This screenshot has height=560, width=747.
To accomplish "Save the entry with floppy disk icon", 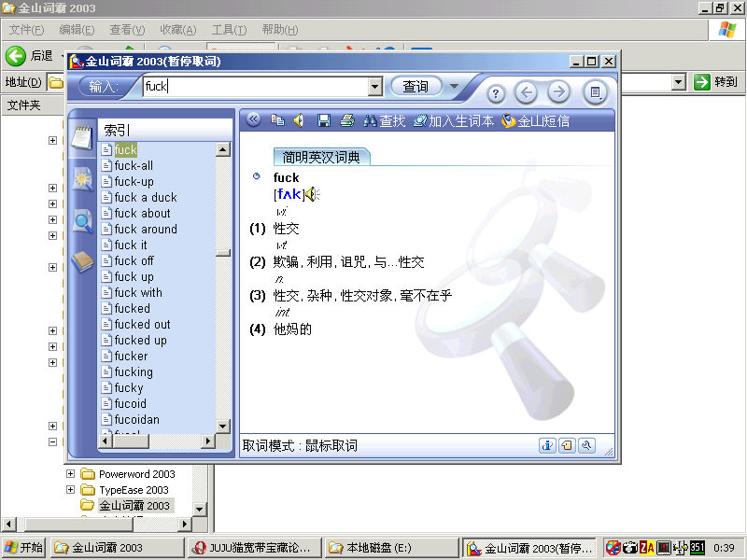I will (324, 120).
